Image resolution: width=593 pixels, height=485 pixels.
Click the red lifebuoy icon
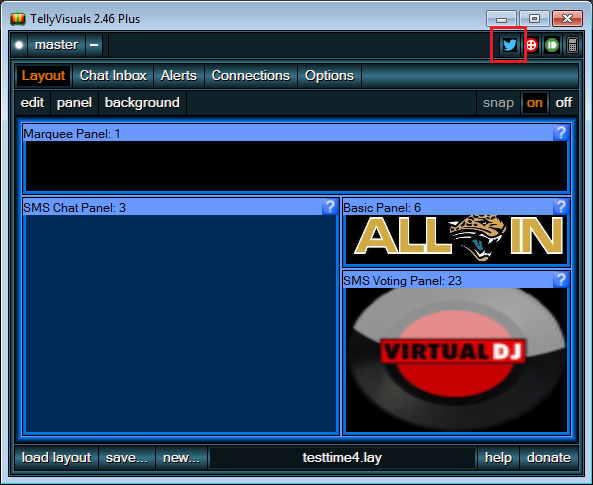[x=531, y=45]
